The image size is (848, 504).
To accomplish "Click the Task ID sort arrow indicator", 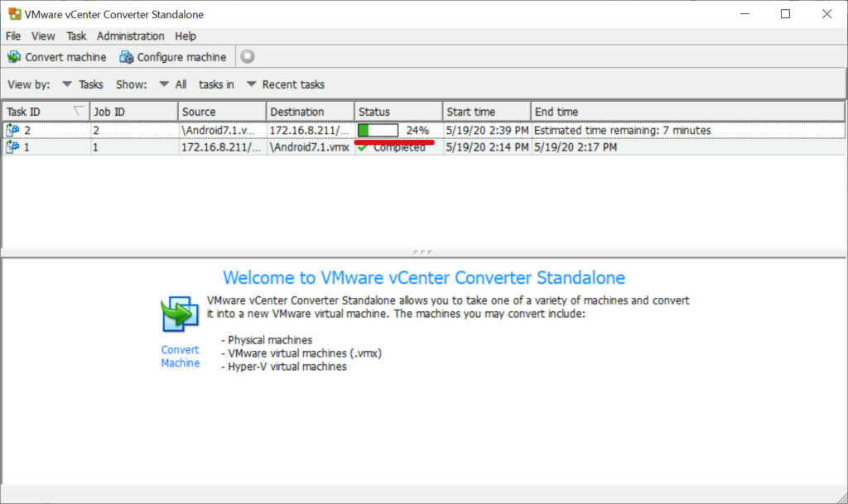I will [x=79, y=111].
